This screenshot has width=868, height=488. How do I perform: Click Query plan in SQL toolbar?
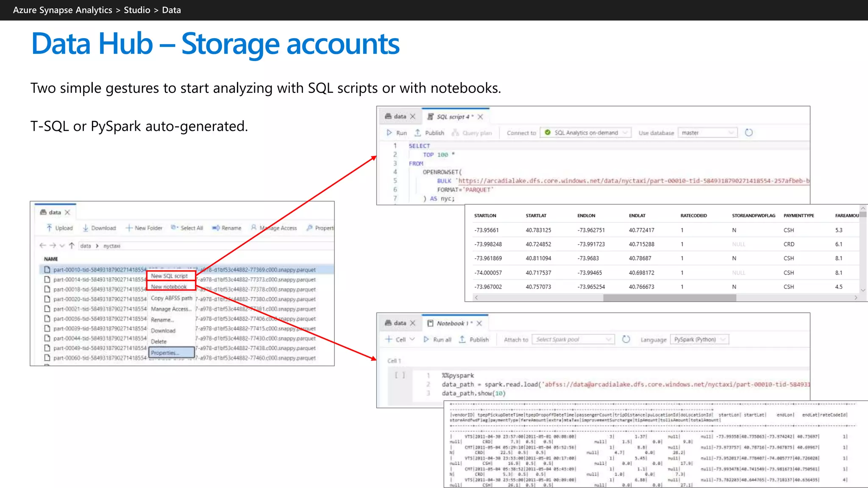[x=472, y=133]
